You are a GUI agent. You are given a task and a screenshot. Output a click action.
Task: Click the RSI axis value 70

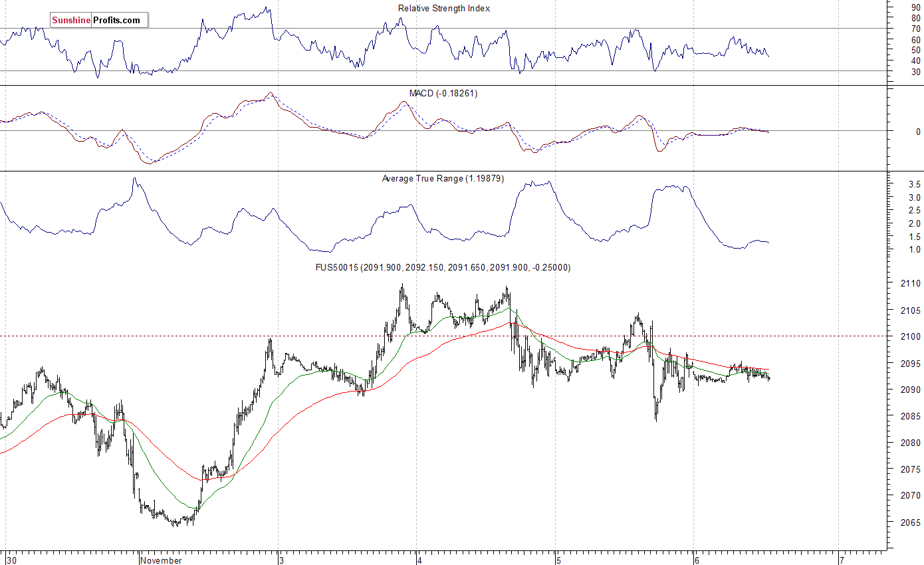click(x=915, y=29)
